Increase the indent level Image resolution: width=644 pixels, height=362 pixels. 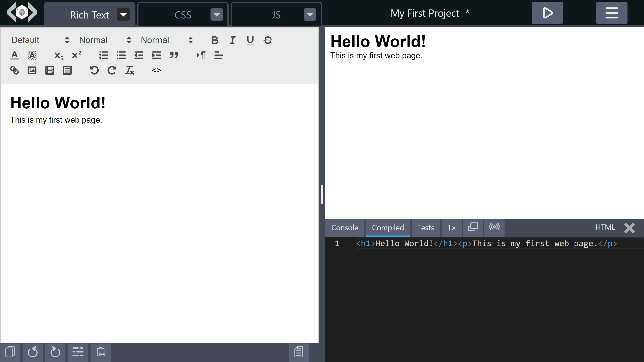(x=157, y=55)
